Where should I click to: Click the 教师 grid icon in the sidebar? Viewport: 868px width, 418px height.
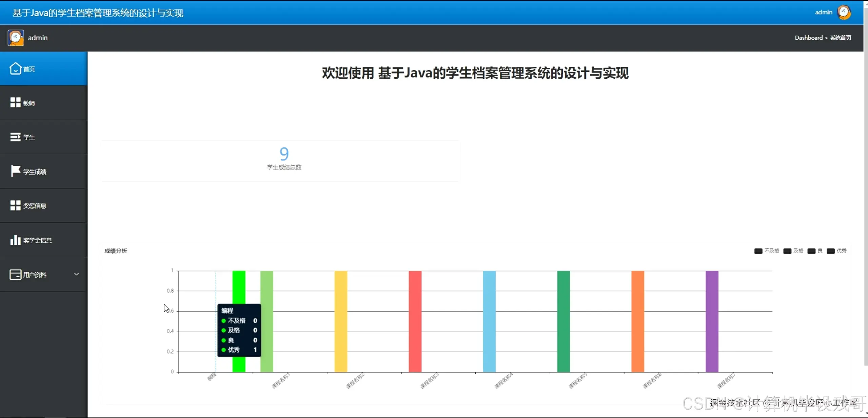point(16,103)
